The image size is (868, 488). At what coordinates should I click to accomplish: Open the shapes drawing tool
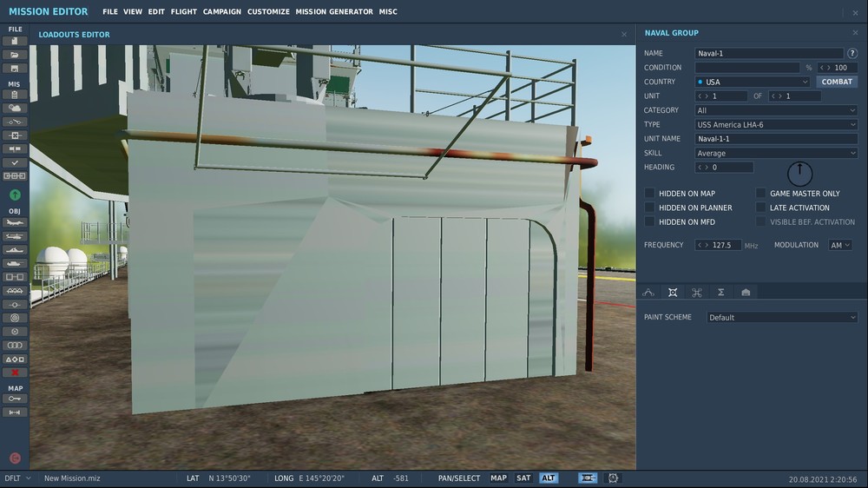pos(15,359)
